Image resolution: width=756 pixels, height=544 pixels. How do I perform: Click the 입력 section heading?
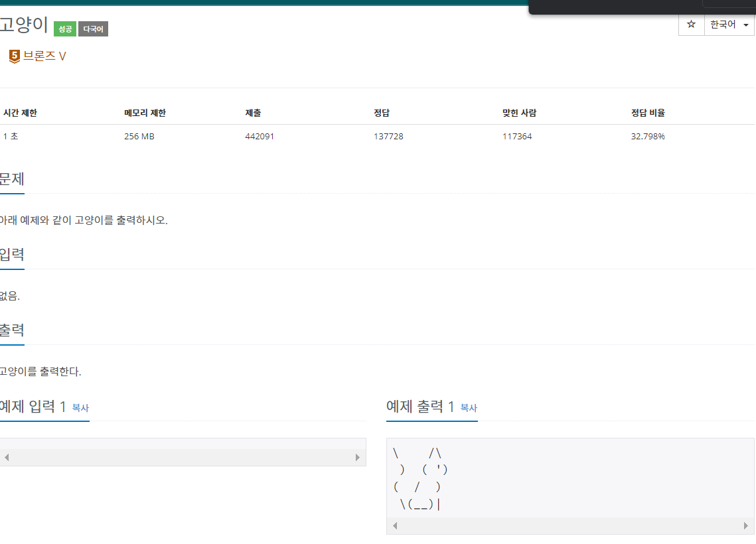coord(12,254)
